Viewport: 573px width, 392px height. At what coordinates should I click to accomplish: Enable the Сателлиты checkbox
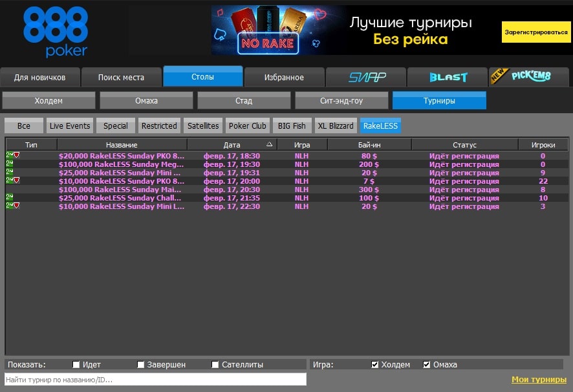coord(215,365)
